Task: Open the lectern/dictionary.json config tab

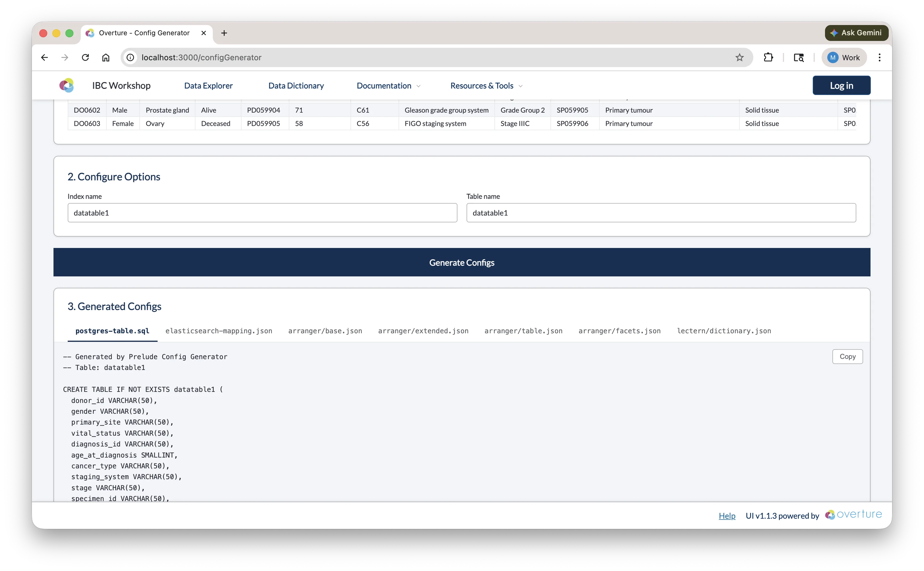Action: [x=724, y=331]
